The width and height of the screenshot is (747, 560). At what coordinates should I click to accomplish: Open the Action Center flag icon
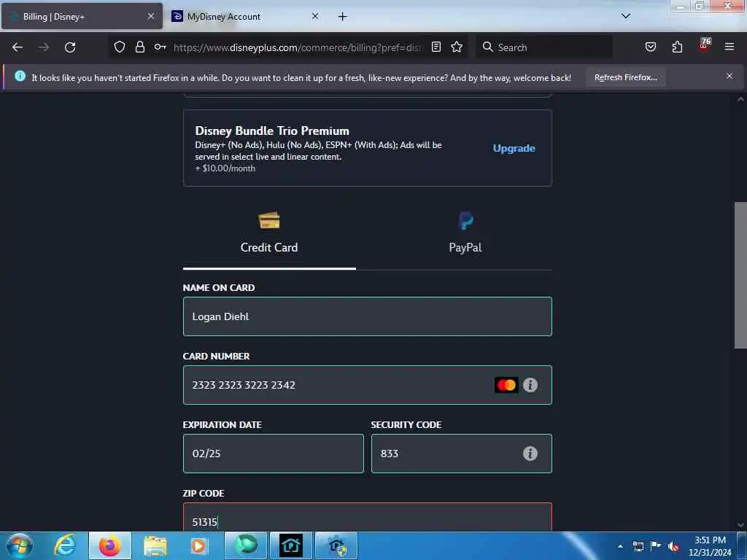pos(656,546)
